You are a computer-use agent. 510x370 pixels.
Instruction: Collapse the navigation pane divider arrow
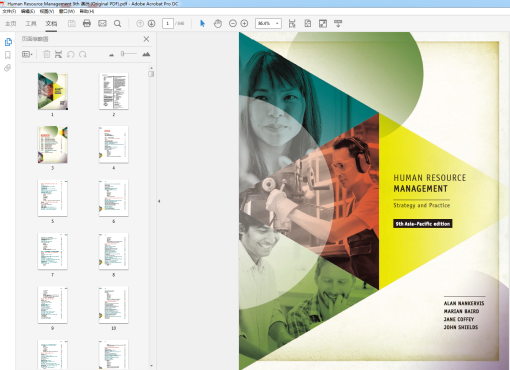(x=159, y=201)
